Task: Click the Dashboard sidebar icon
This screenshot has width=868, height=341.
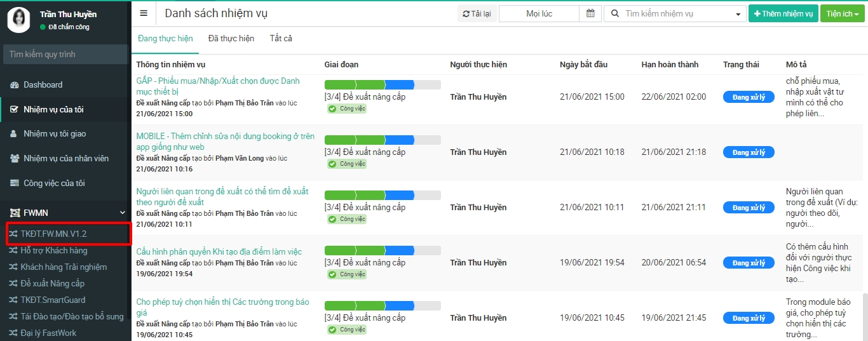Action: tap(14, 85)
